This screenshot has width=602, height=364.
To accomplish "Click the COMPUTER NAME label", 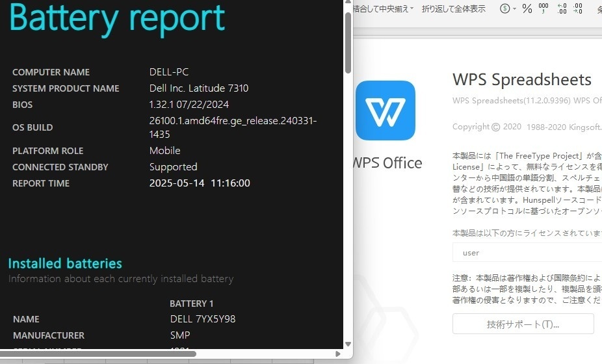I will coord(51,72).
